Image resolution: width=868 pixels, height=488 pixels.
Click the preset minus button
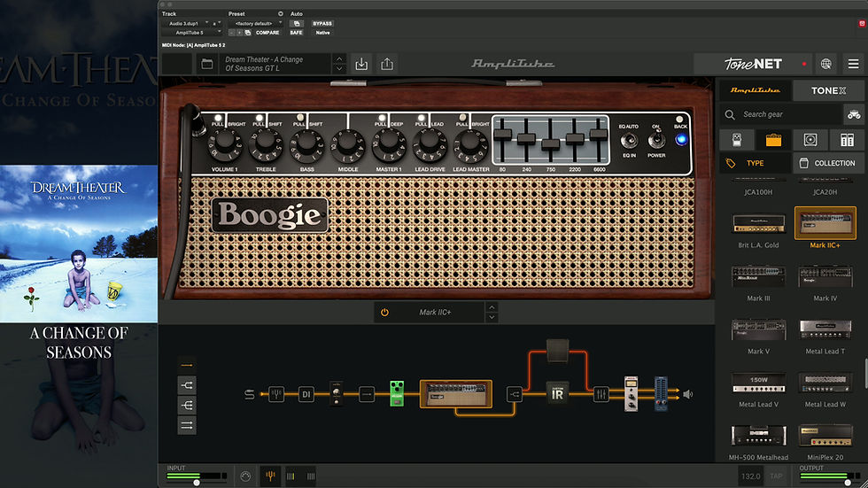[x=231, y=33]
